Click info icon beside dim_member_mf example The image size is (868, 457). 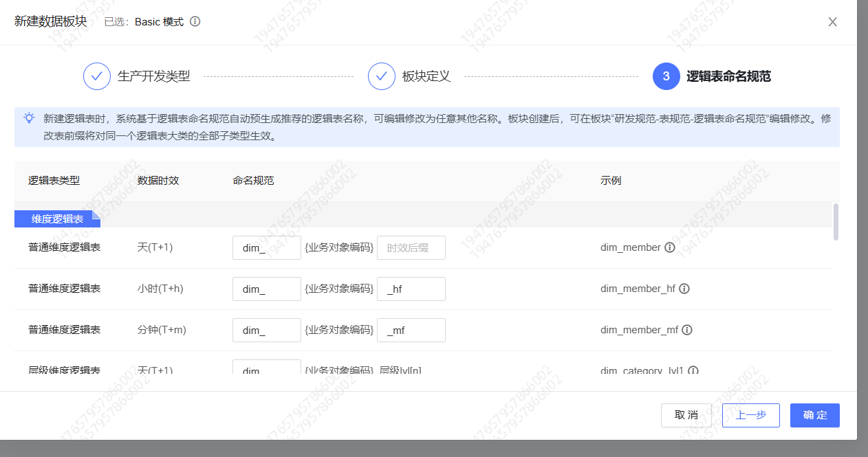point(687,330)
